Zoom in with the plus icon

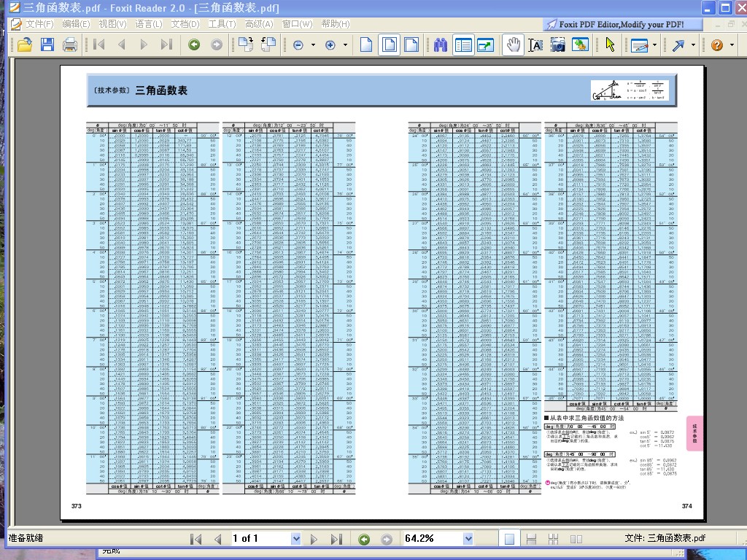330,45
